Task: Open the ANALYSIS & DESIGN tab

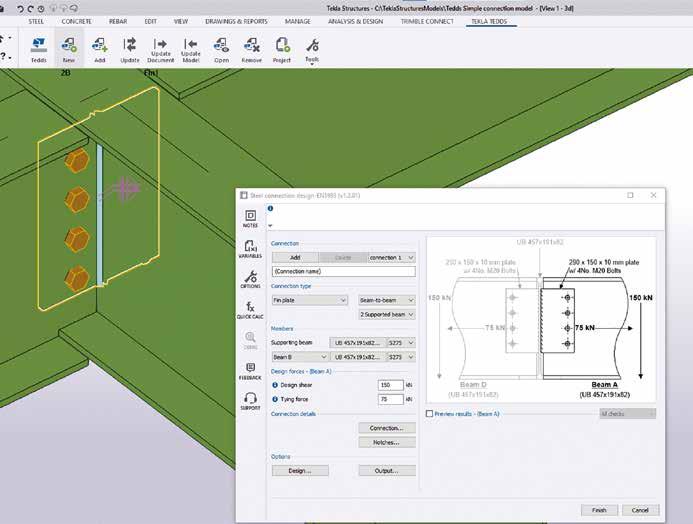Action: pyautogui.click(x=356, y=21)
